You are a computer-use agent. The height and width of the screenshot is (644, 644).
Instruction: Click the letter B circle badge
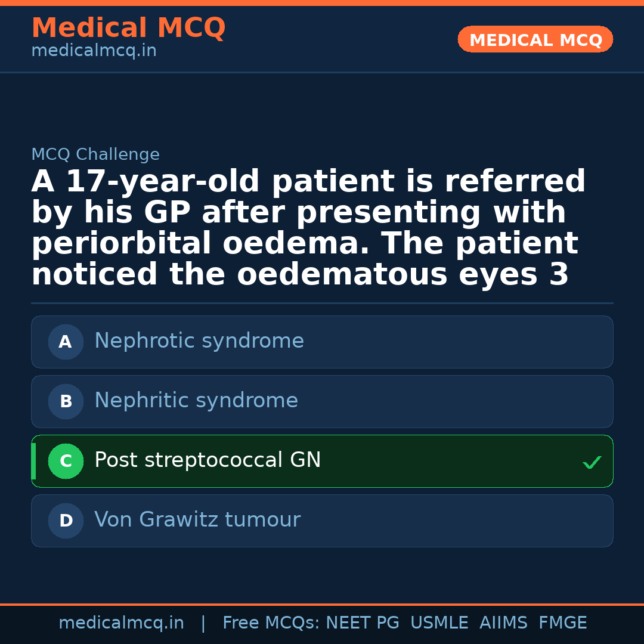click(x=66, y=402)
